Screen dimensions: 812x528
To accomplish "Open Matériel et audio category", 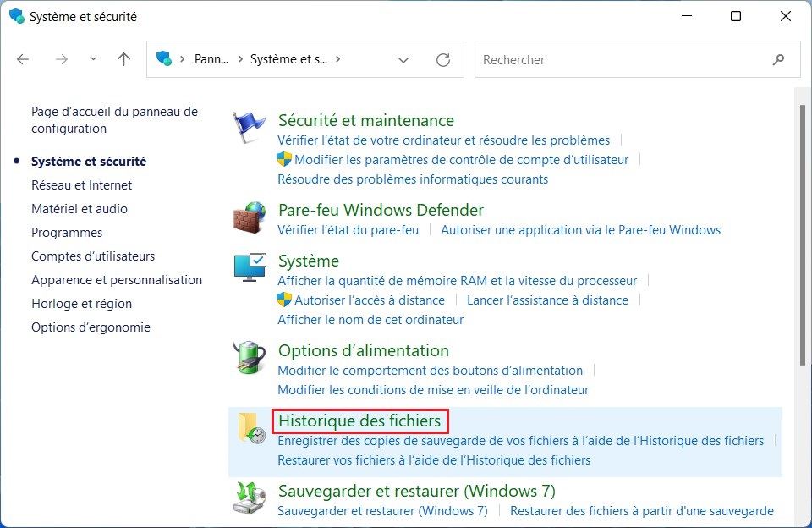I will pos(80,209).
